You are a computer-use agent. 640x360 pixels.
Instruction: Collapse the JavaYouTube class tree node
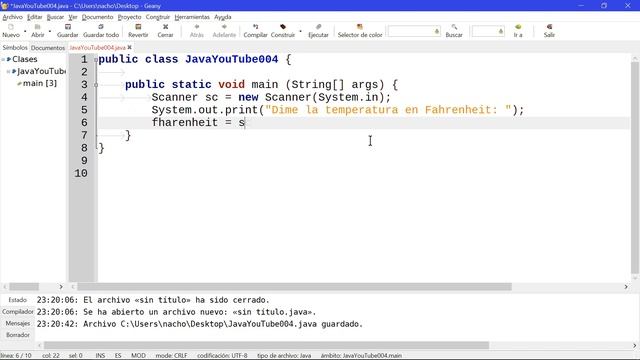(8, 71)
